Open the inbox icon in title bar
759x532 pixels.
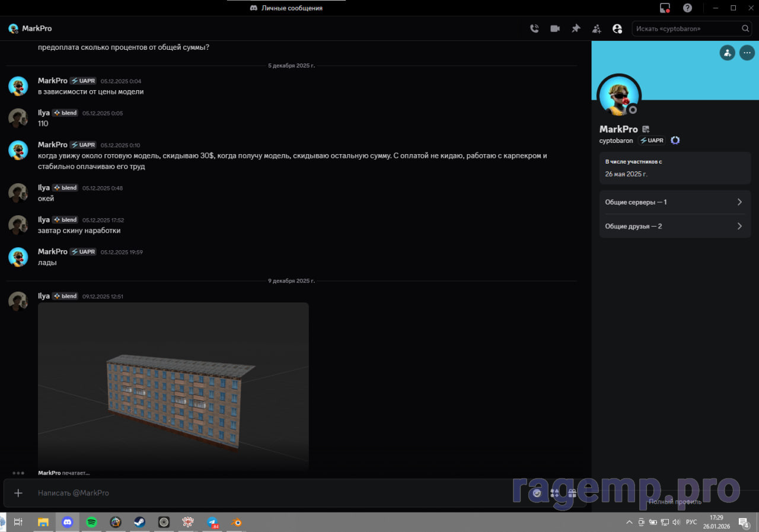pos(665,8)
